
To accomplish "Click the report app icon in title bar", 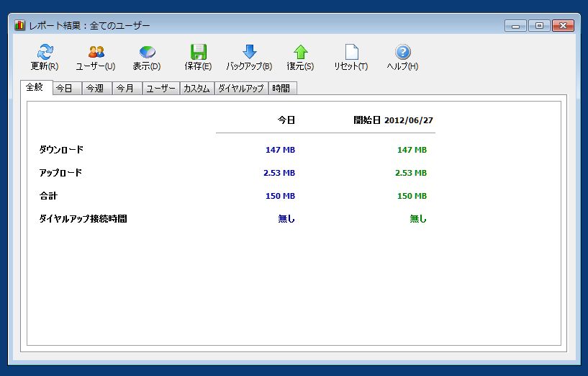I will [19, 25].
